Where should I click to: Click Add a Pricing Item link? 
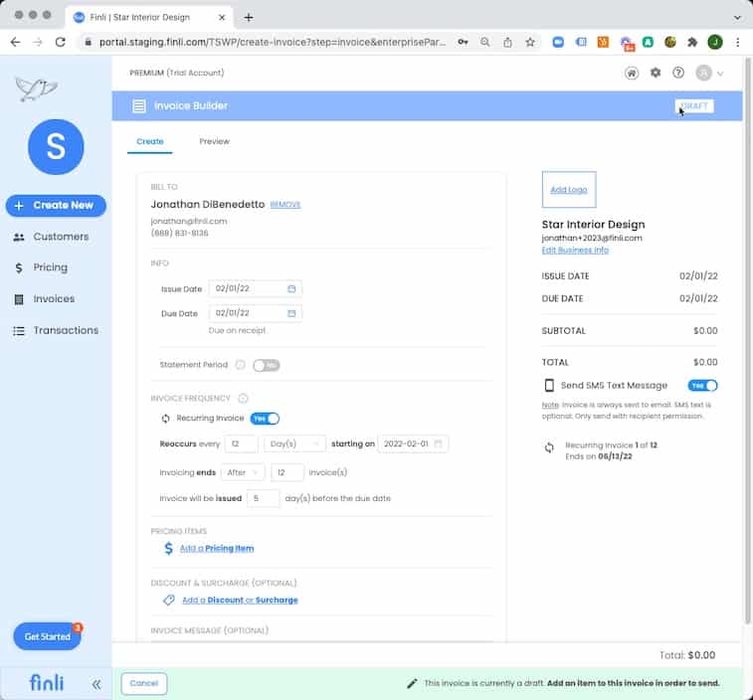click(x=217, y=548)
